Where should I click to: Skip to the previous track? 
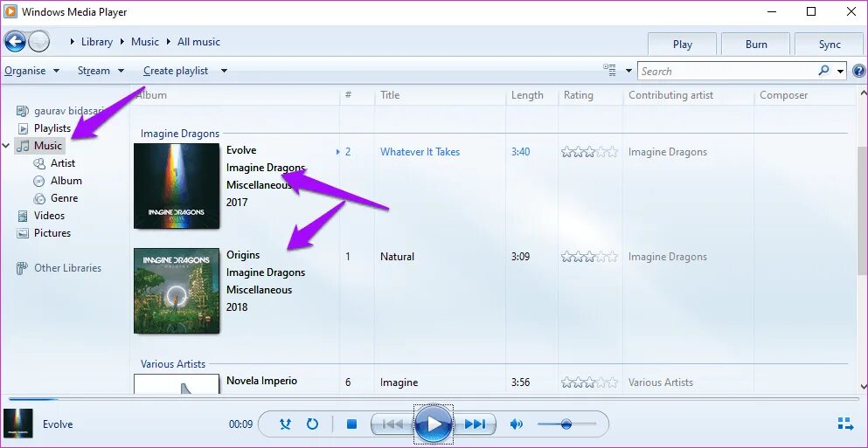pyautogui.click(x=392, y=424)
